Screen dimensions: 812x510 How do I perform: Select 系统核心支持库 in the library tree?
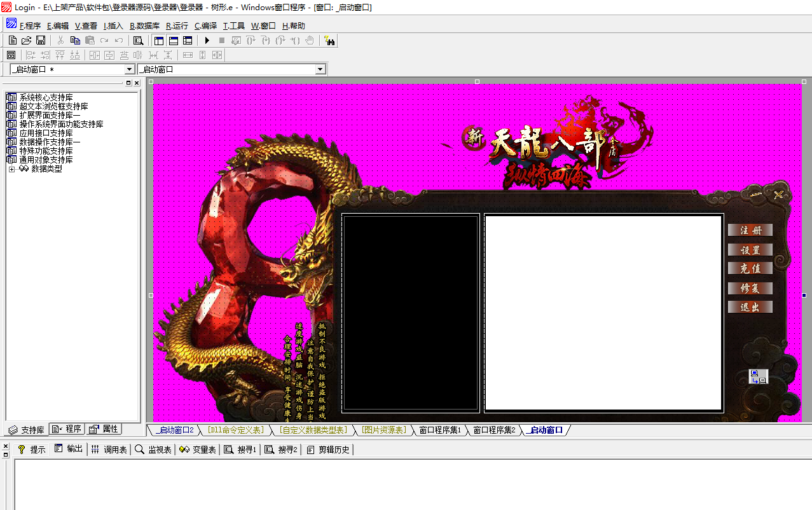[46, 97]
